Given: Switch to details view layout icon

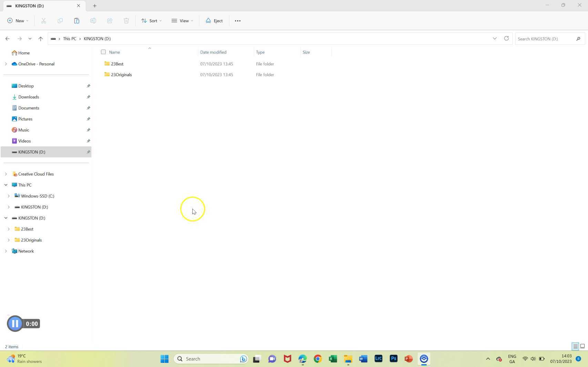Looking at the screenshot, I should coord(575,346).
